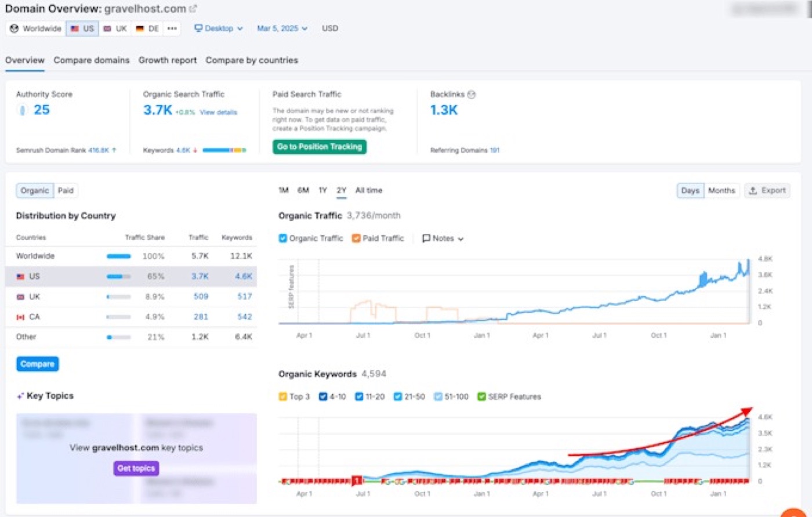Viewport: 812px width, 517px height.
Task: Toggle the Top 3 keywords checkbox
Action: [282, 397]
